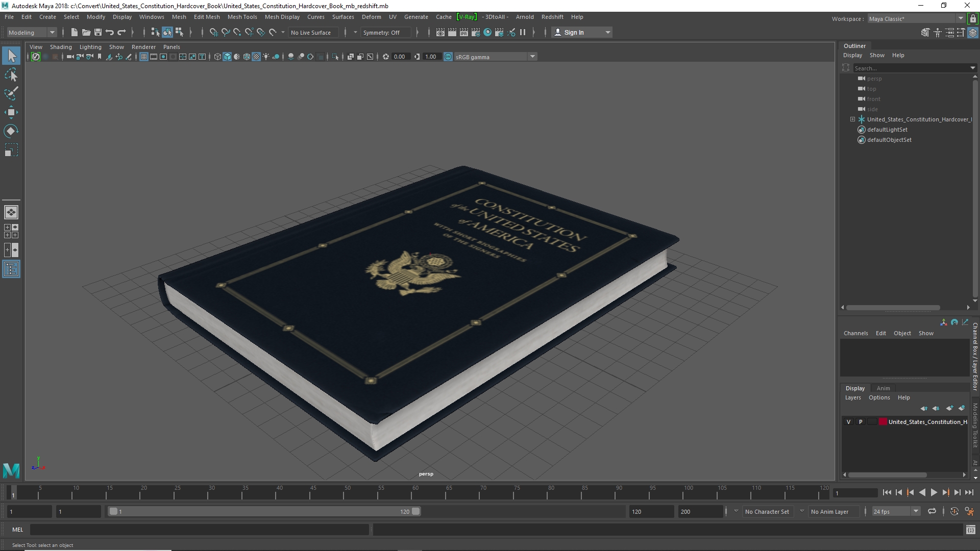This screenshot has height=551, width=980.
Task: Toggle use all lights
Action: pos(266,57)
